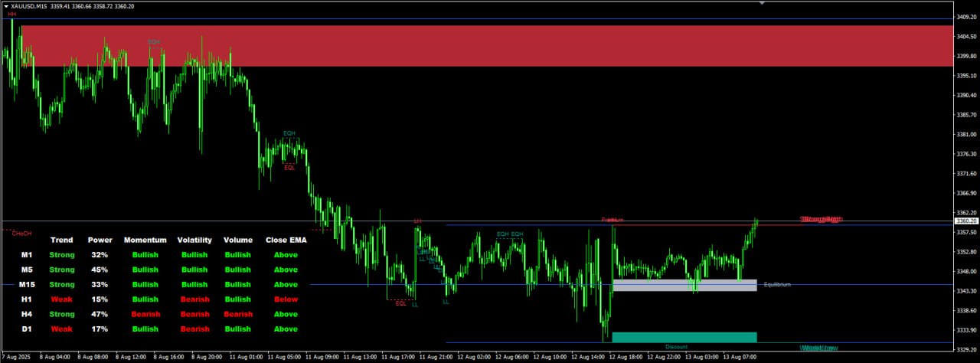980x363 pixels.
Task: Select the D1 timeframe row label
Action: [27, 329]
